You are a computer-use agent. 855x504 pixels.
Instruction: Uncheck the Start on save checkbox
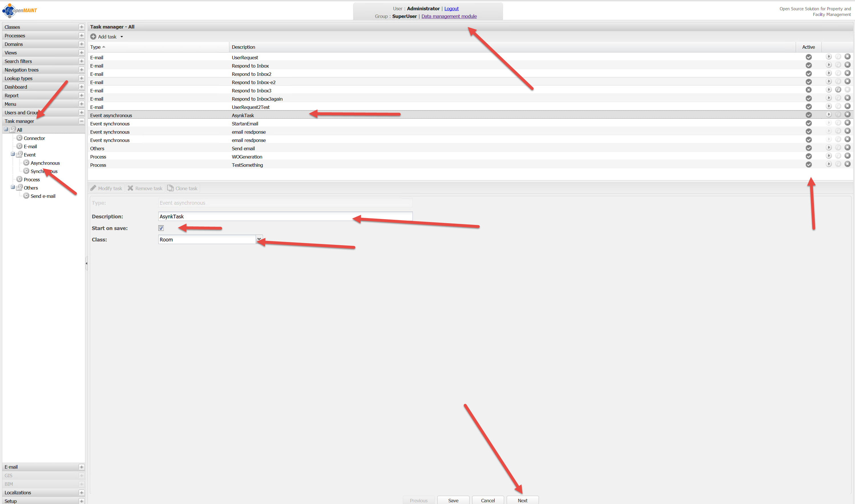161,228
